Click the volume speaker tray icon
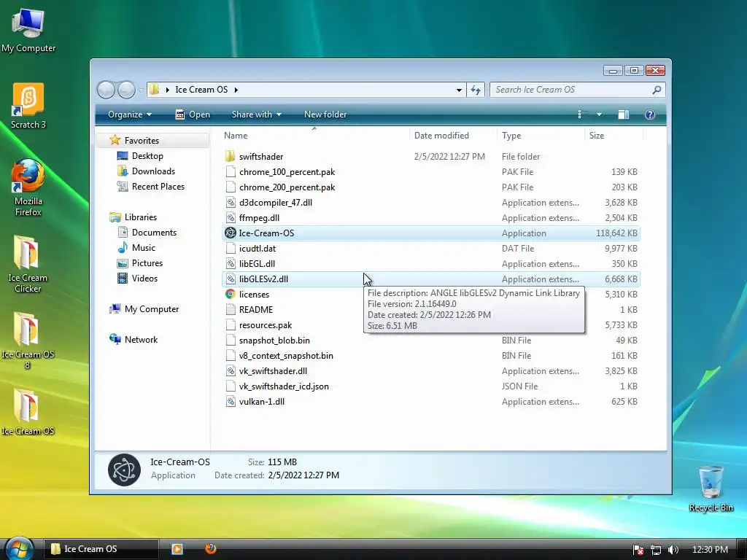Image resolution: width=747 pixels, height=560 pixels. [x=673, y=550]
